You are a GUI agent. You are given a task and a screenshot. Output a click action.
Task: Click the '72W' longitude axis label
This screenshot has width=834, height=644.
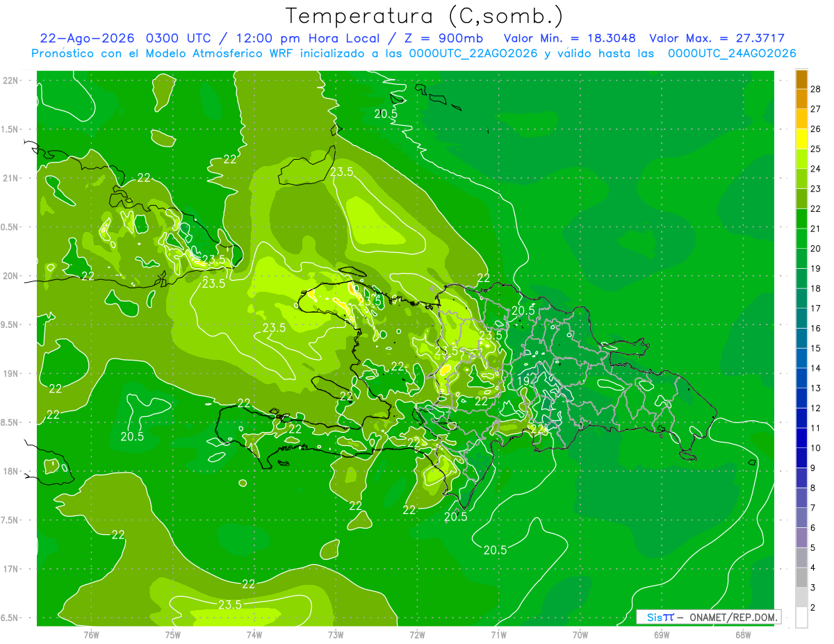pyautogui.click(x=417, y=635)
